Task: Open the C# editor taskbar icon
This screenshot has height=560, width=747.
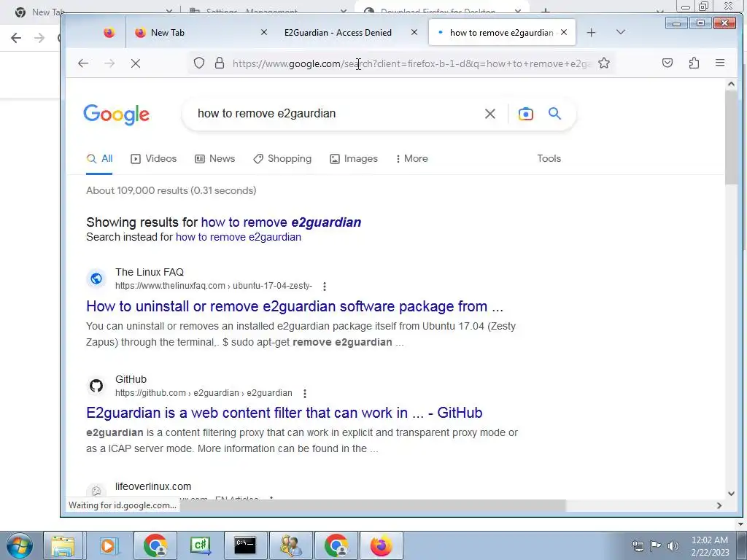Action: tap(200, 545)
